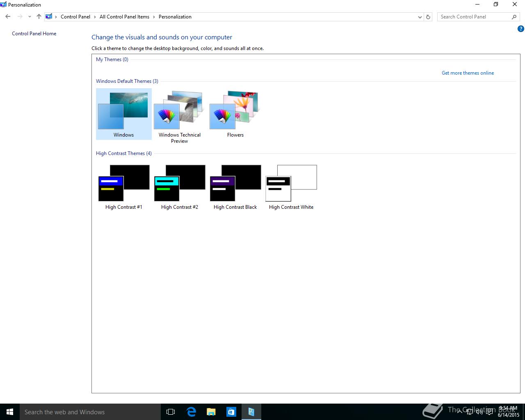Open the Windows Start menu
525x420 pixels.
pos(10,412)
